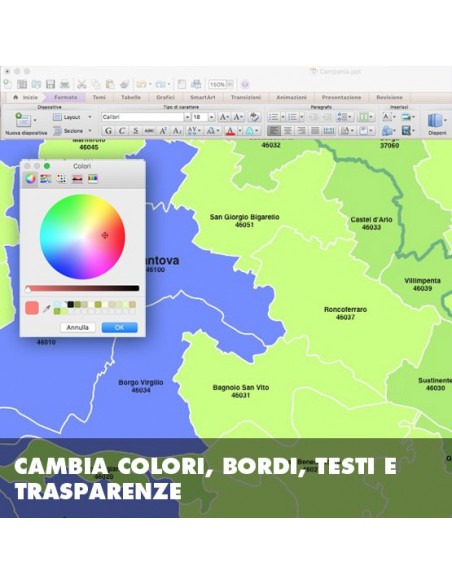Click the Nuova diapositiva button
Image resolution: width=452 pixels, height=584 pixels.
pos(26,124)
